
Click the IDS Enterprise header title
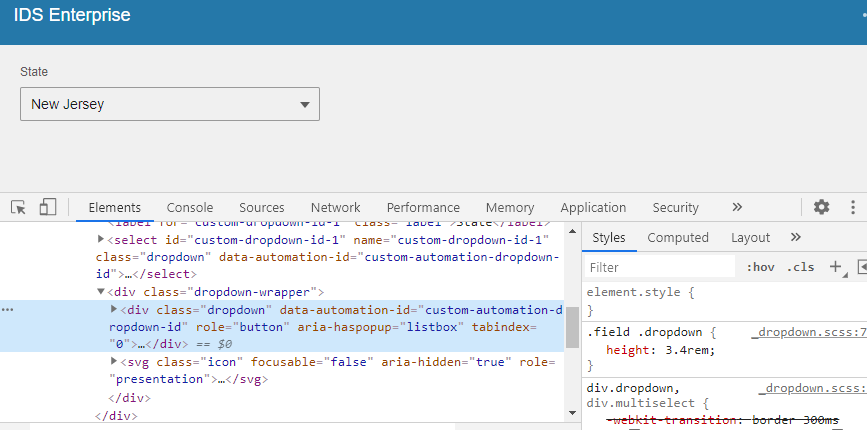click(x=72, y=14)
